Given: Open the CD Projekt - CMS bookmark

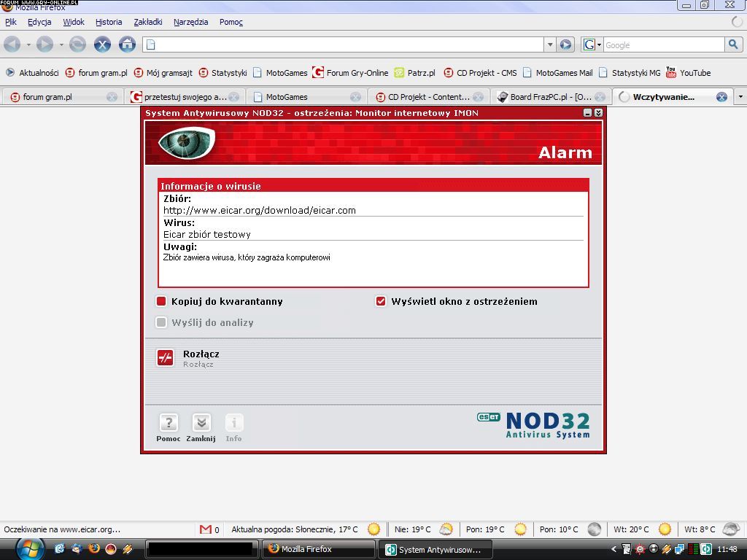Looking at the screenshot, I should tap(480, 73).
